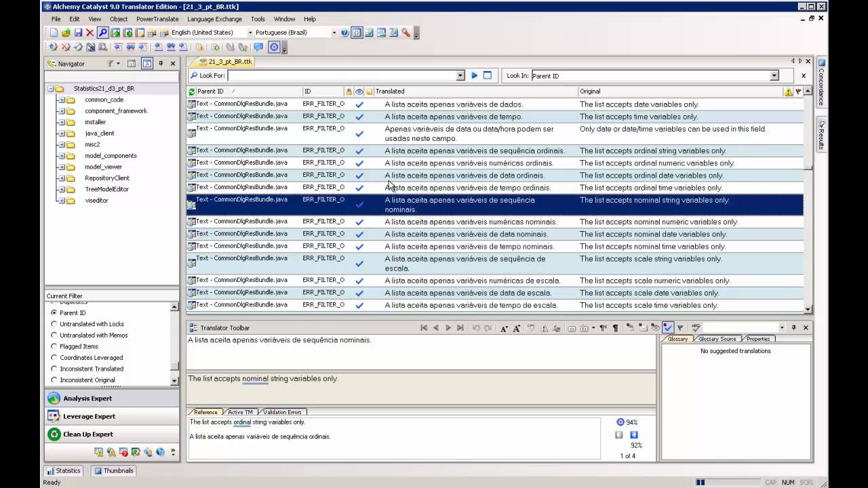Click the New file toolbar icon
868x488 pixels.
[x=54, y=33]
